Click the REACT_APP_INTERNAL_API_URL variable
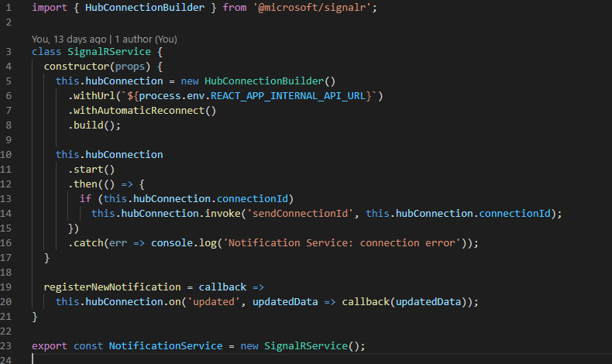 [287, 96]
